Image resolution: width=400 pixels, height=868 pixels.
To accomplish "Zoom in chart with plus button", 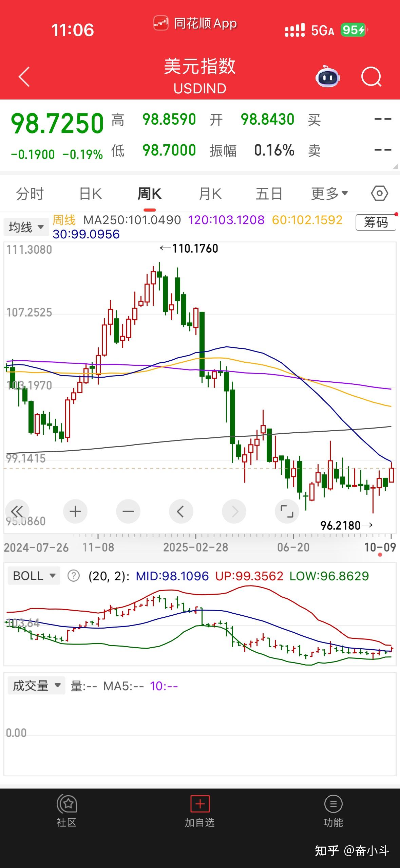I will tap(75, 511).
